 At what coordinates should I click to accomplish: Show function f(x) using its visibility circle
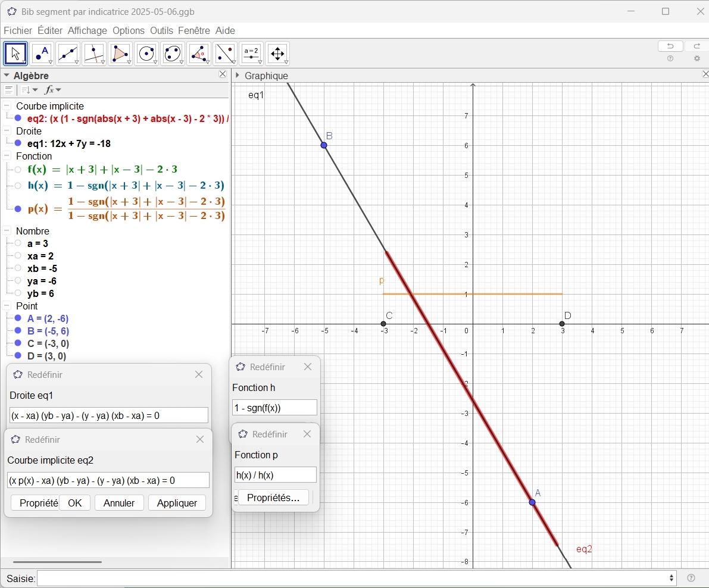click(x=18, y=170)
